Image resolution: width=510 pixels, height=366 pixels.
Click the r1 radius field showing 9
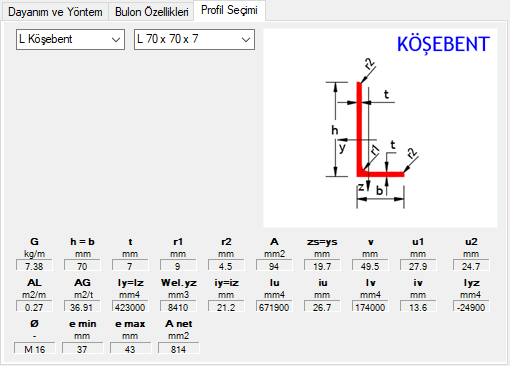pyautogui.click(x=178, y=266)
